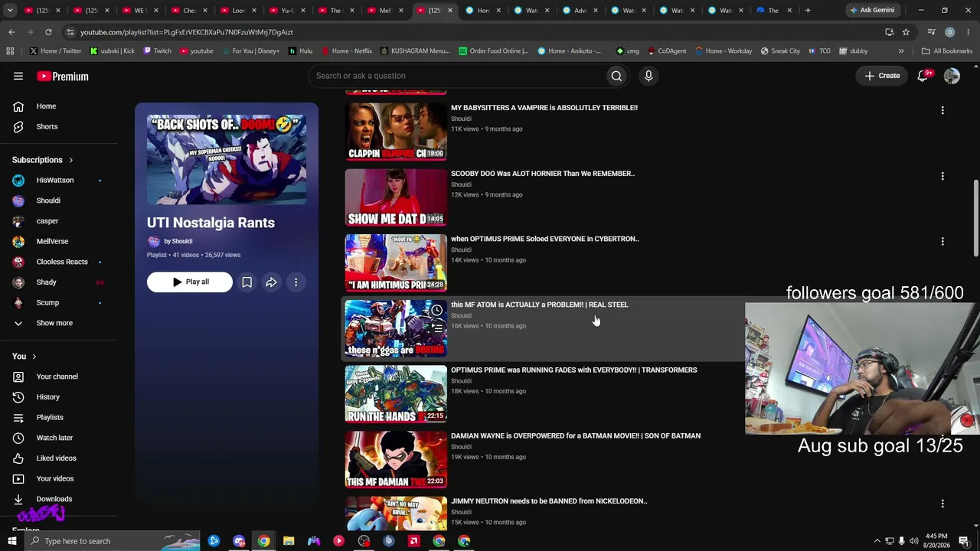Image resolution: width=980 pixels, height=551 pixels.
Task: Click the Create button
Action: point(882,76)
